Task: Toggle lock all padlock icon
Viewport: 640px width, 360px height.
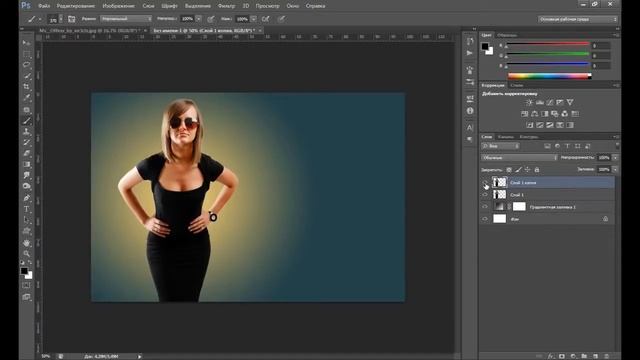Action: 537,169
